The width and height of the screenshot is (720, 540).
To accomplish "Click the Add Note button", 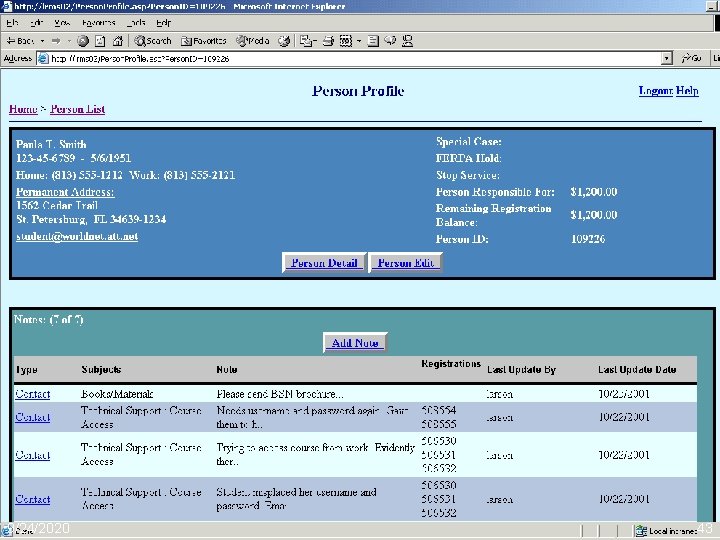I will point(355,343).
